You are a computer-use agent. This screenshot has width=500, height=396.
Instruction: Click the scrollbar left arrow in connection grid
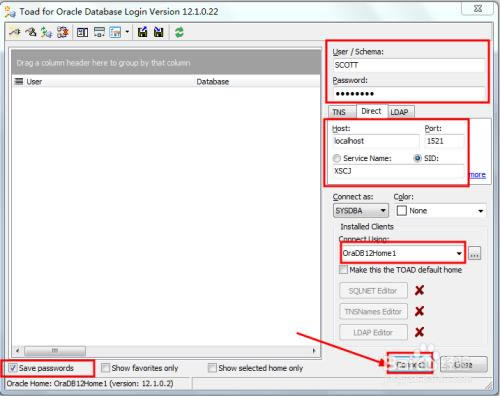tap(17, 351)
